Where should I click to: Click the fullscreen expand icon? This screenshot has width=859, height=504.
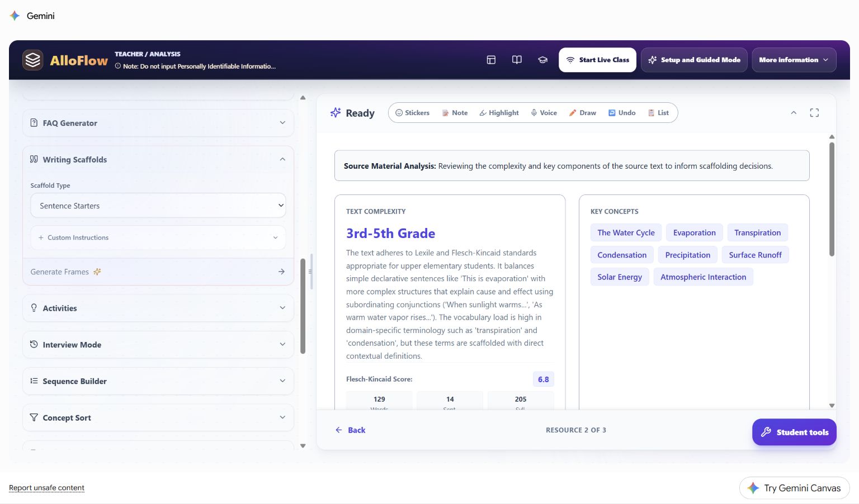814,113
